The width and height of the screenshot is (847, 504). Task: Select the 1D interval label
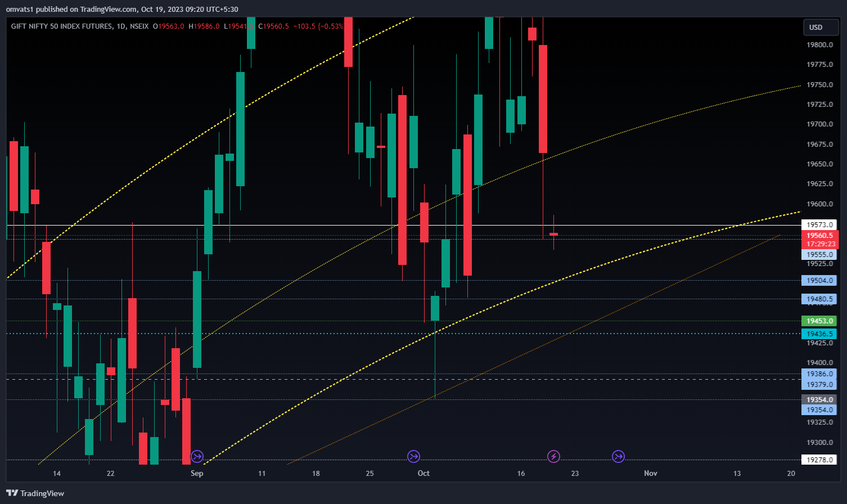click(121, 26)
